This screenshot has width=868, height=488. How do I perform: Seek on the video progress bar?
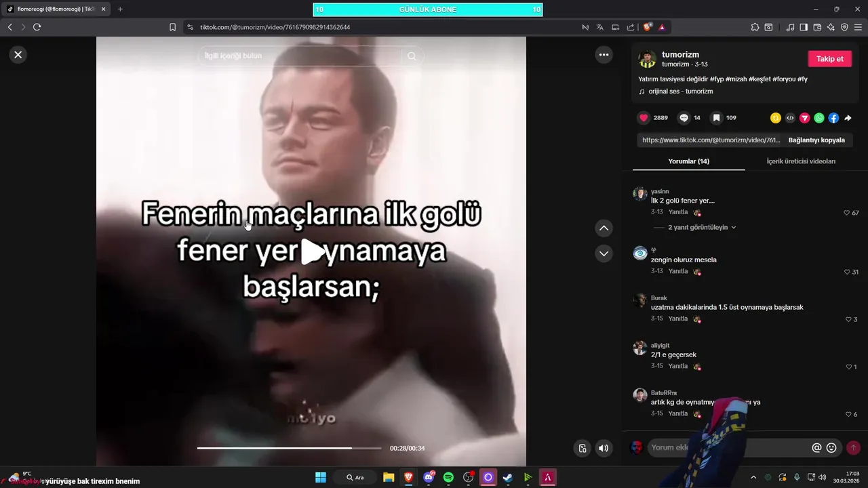point(290,448)
